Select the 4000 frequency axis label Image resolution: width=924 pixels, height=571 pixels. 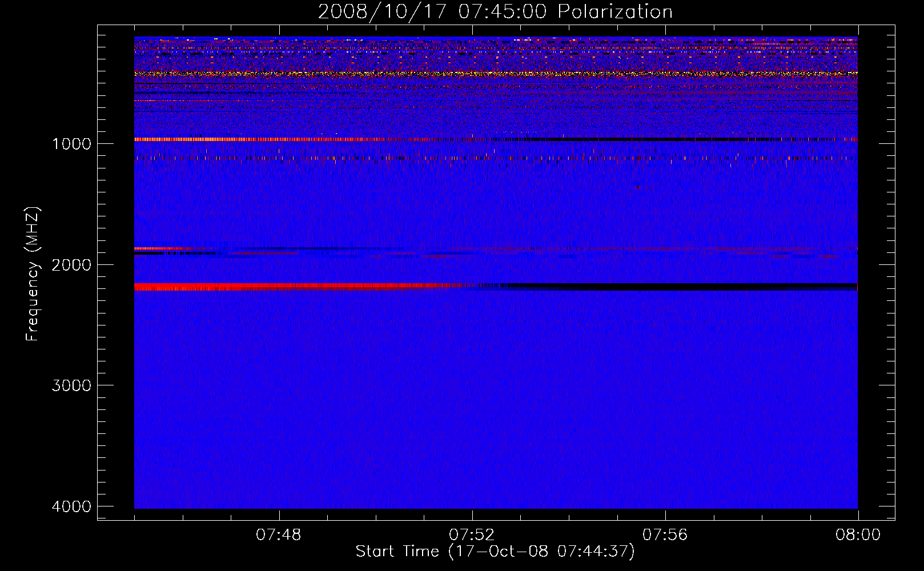point(71,506)
